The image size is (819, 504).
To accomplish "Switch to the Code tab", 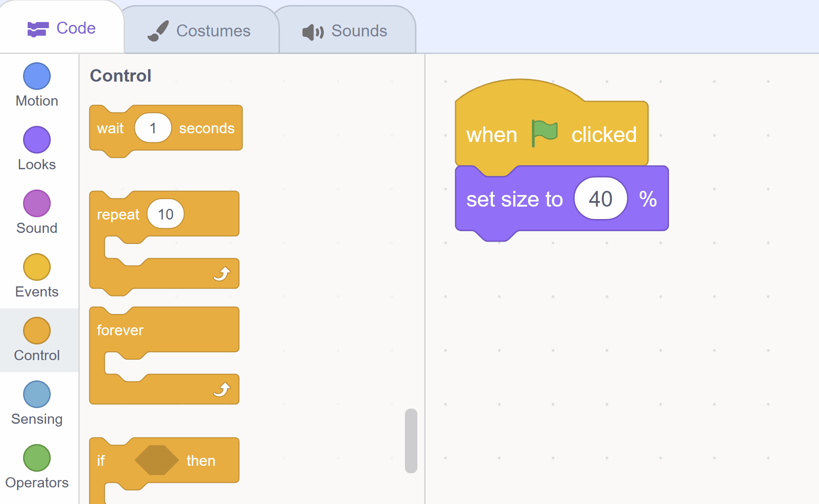I will [x=62, y=29].
